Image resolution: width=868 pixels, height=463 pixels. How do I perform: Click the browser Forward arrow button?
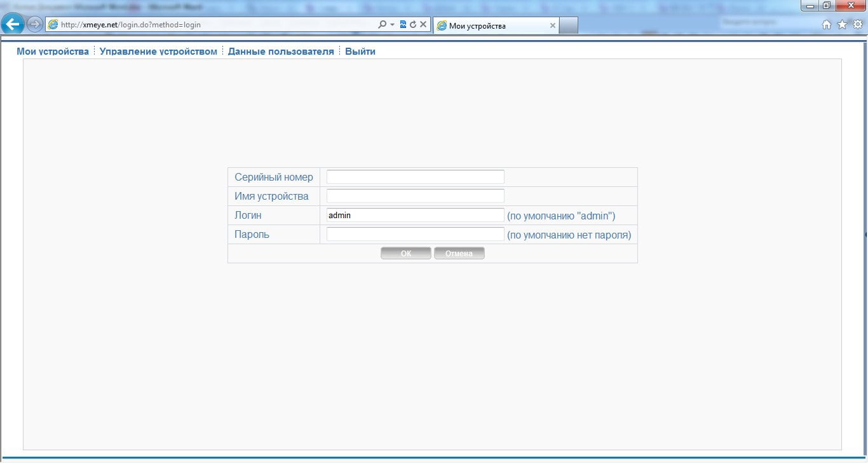click(34, 25)
